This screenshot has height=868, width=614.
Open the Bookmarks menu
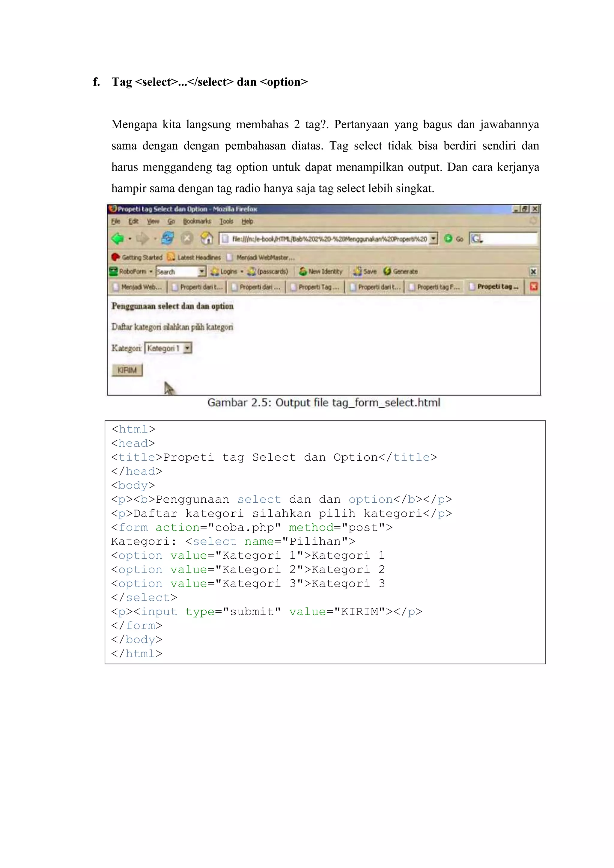pos(197,221)
